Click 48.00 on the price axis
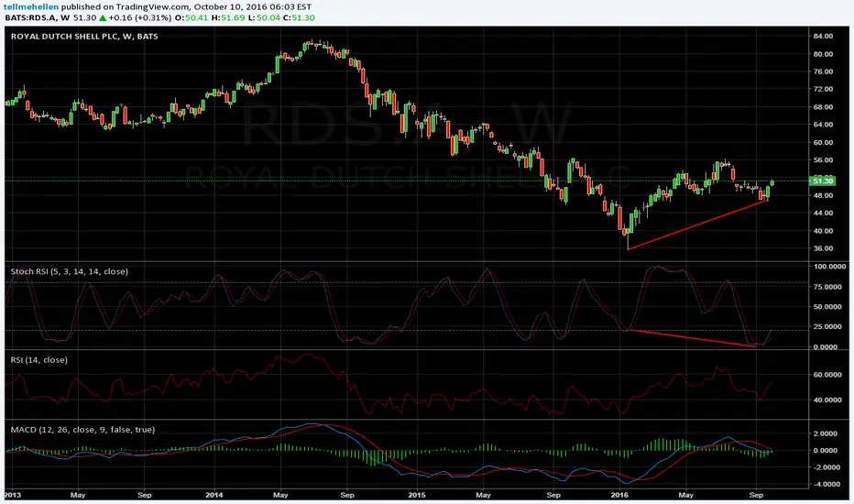854x504 pixels. pyautogui.click(x=823, y=195)
